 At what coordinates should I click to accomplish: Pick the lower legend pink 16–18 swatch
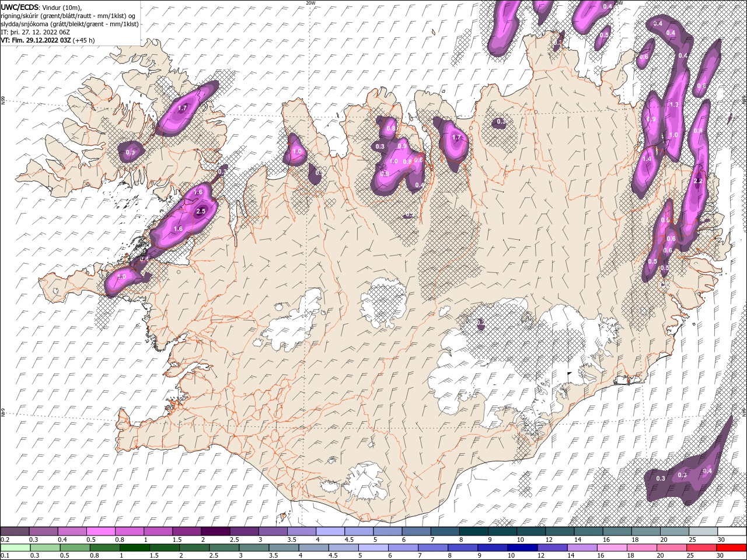(611, 548)
